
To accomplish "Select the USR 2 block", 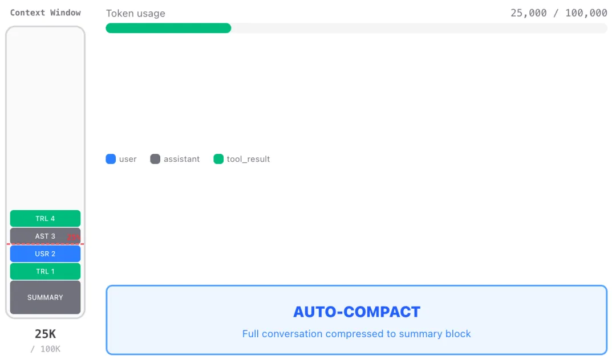I will (x=45, y=254).
